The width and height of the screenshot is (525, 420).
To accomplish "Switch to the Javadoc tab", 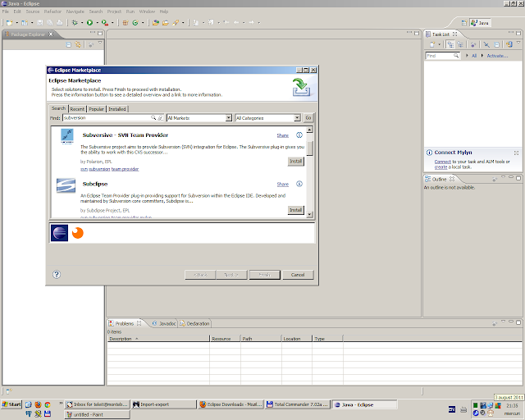I will [164, 323].
